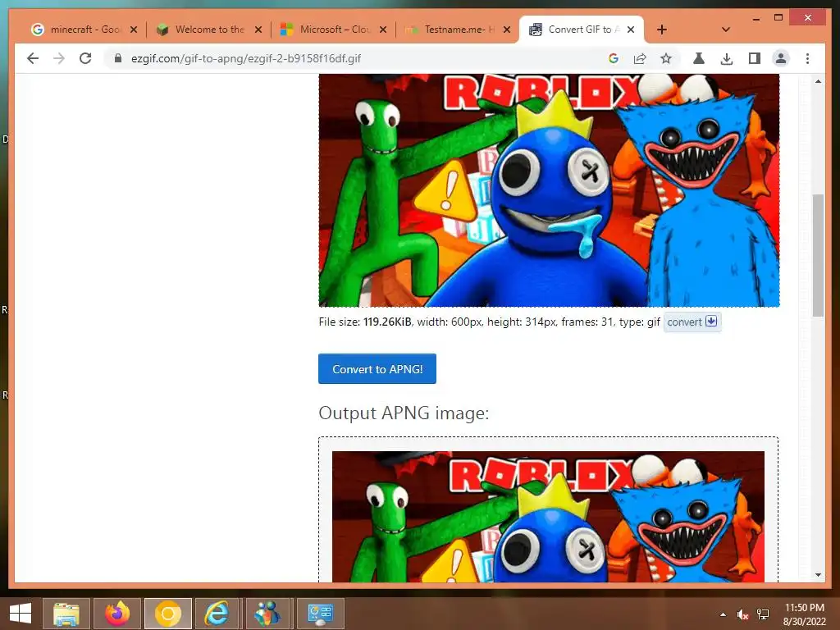Click the File size 119.26KiB text

coord(365,322)
